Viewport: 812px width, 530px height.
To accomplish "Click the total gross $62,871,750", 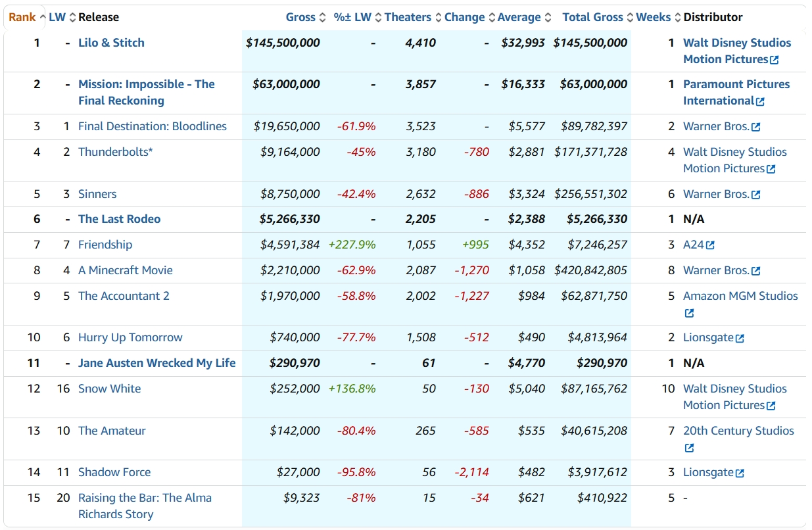I will click(594, 296).
